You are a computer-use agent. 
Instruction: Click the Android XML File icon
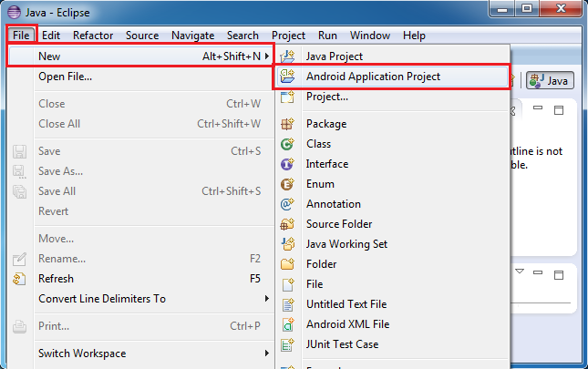point(288,324)
